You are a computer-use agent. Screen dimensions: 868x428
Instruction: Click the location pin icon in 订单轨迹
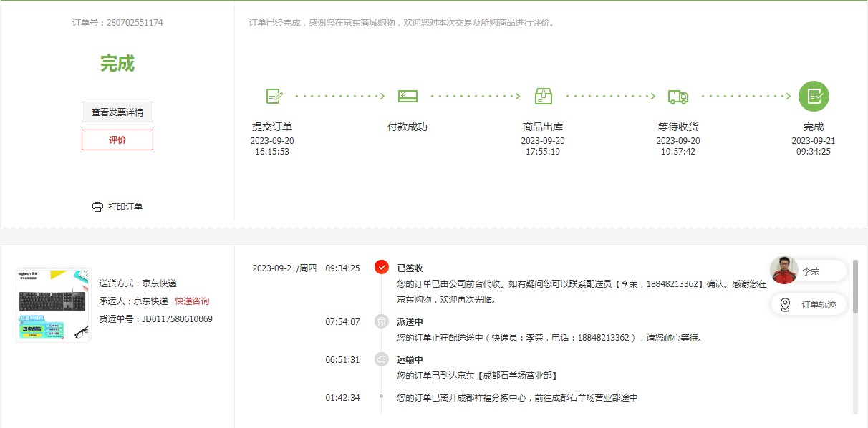[785, 305]
